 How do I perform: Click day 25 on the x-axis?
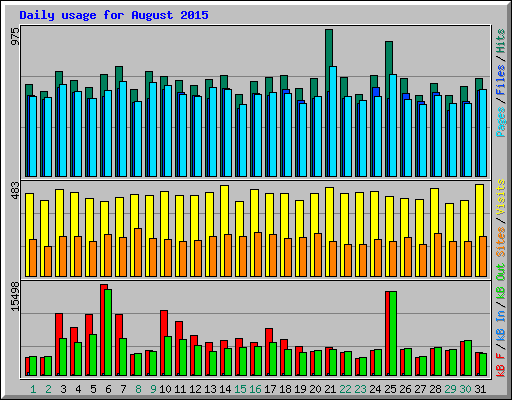(x=390, y=389)
